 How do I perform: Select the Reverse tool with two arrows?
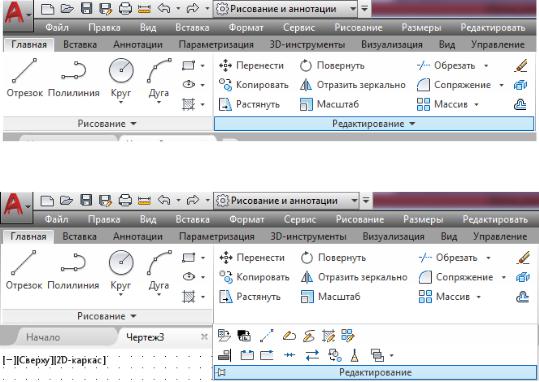click(312, 355)
